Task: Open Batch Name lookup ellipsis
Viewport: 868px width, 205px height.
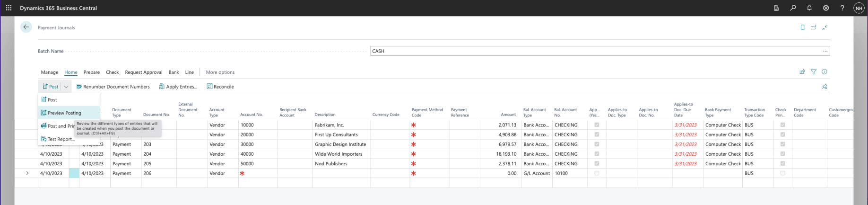Action: coord(825,51)
